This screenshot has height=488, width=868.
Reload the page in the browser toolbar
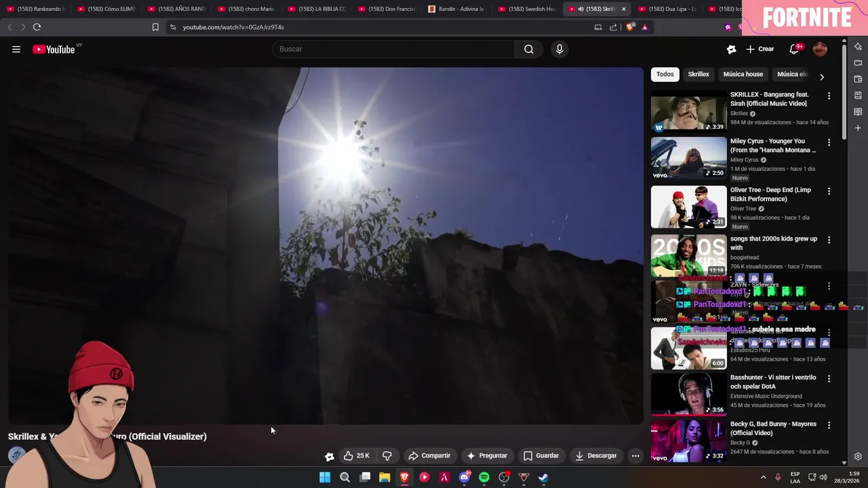pos(37,27)
